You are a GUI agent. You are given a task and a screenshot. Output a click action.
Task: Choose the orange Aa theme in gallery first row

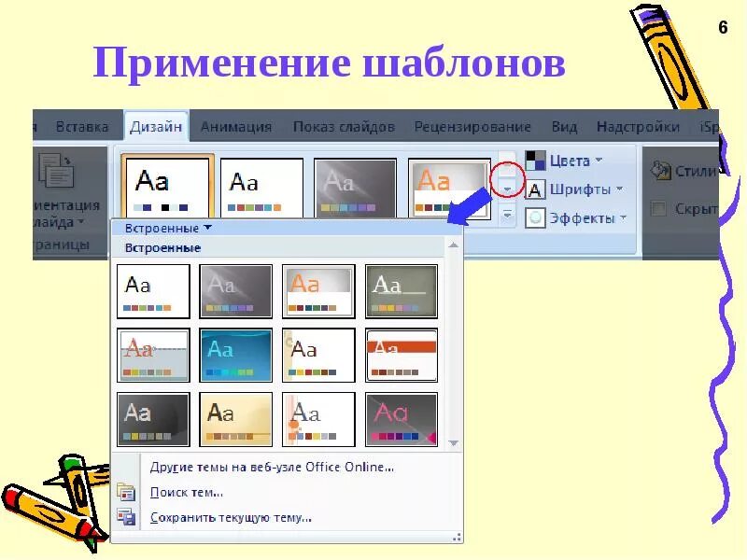tap(318, 291)
